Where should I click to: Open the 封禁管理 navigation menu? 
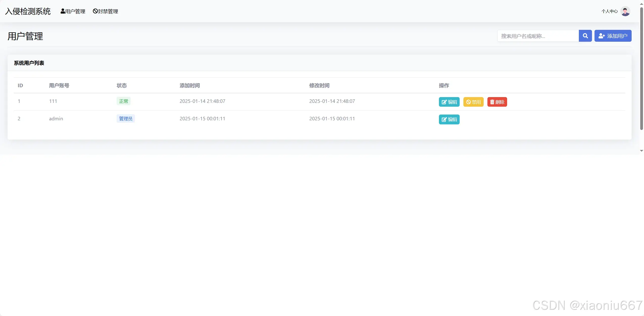(x=106, y=11)
